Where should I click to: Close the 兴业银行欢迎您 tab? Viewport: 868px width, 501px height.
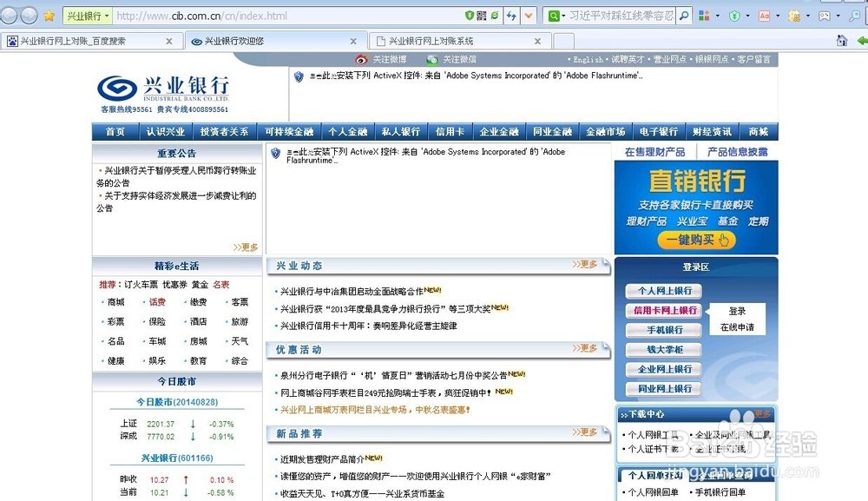click(353, 41)
